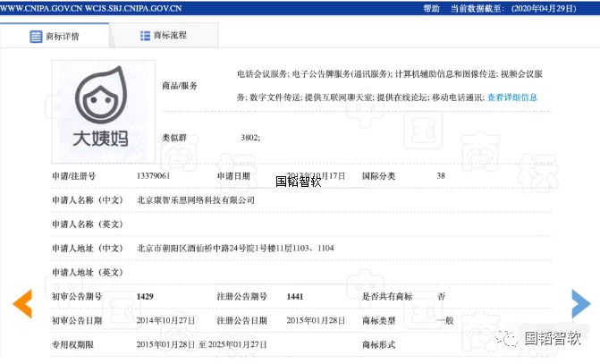Click the data cutoff date 2020年04月29日
This screenshot has width=600, height=364.
pyautogui.click(x=544, y=8)
